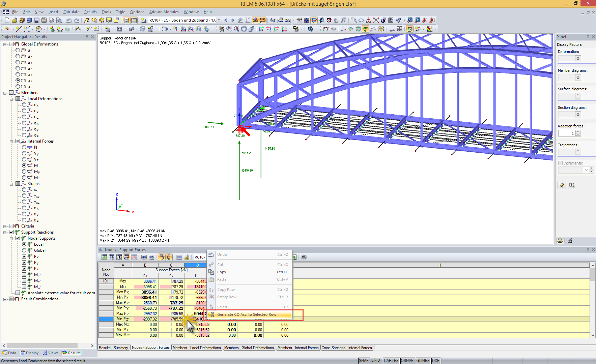Toggle show result values x.xx icon

click(263, 20)
